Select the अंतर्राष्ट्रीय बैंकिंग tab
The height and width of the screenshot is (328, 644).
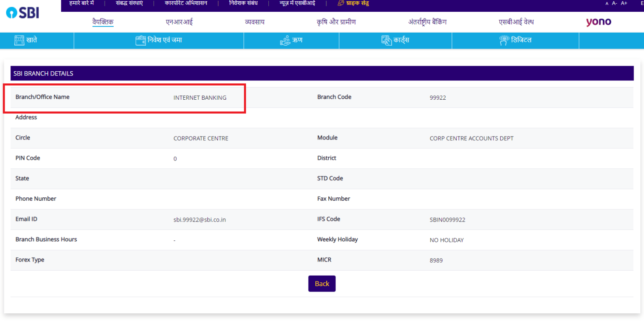pyautogui.click(x=428, y=22)
